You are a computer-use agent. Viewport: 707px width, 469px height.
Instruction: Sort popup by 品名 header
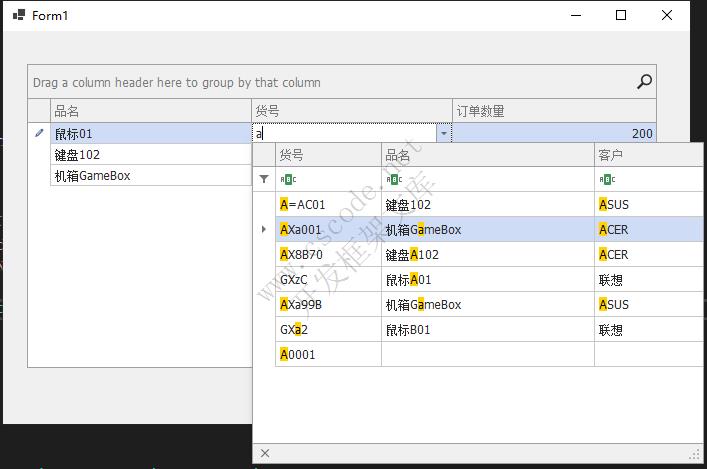click(x=488, y=155)
